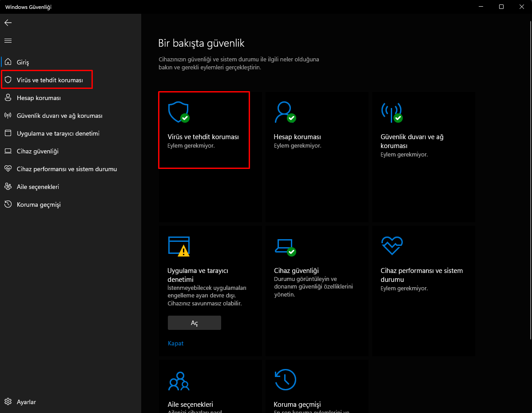The image size is (532, 413).
Task: Click the large shield icon on Virüs ve tehdit koruması card
Action: coord(179,112)
